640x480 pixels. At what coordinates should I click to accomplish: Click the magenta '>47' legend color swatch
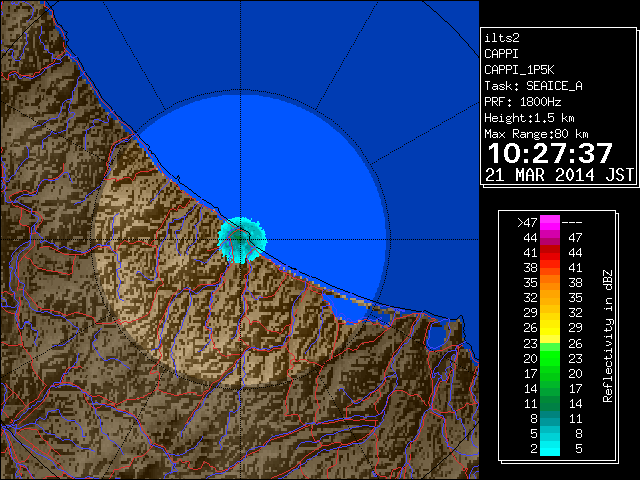pyautogui.click(x=550, y=222)
